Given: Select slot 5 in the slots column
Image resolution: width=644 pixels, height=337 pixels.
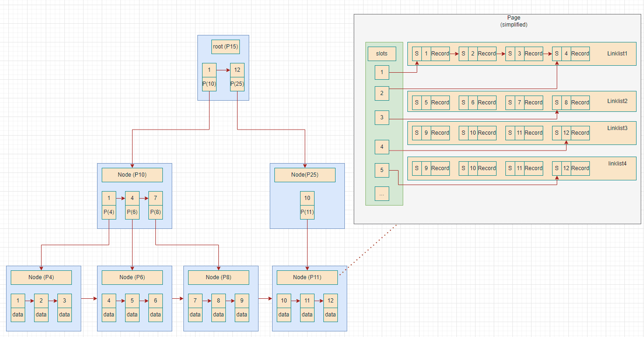Looking at the screenshot, I should tap(382, 170).
